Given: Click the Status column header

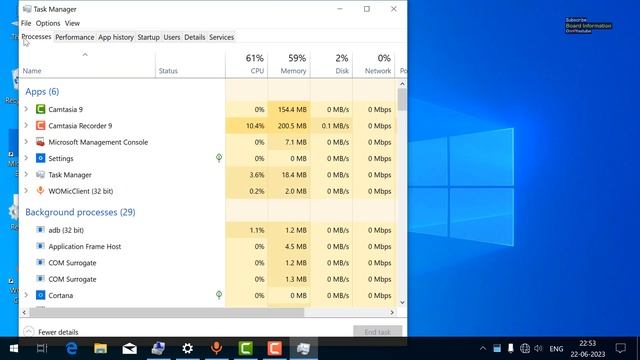Looking at the screenshot, I should pos(190,64).
